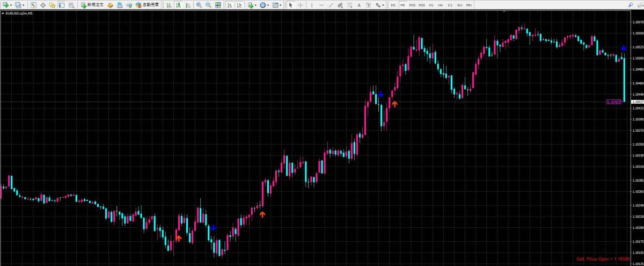Tile the chart windows
Image resolution: width=644 pixels, height=266 pixels.
click(x=218, y=5)
